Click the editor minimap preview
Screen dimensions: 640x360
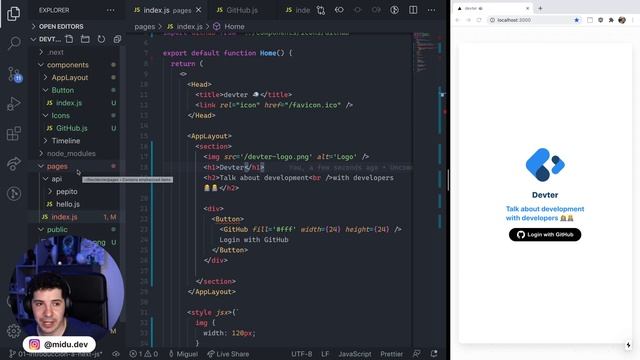(424, 53)
